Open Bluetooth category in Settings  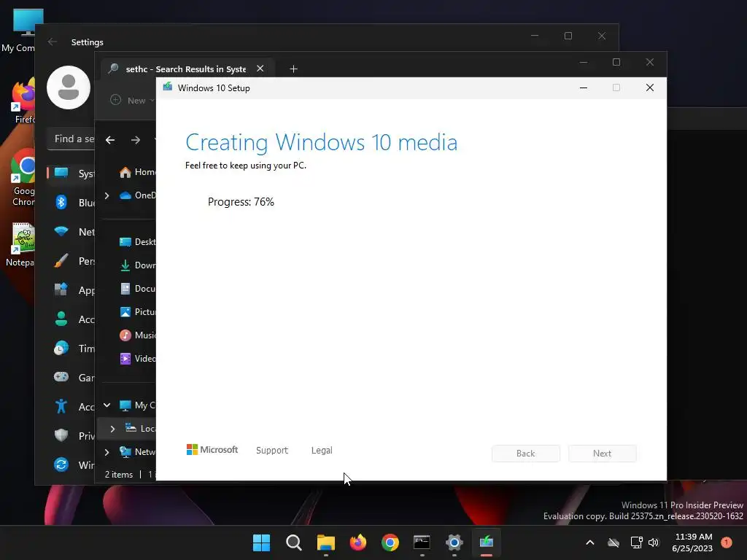coord(71,203)
